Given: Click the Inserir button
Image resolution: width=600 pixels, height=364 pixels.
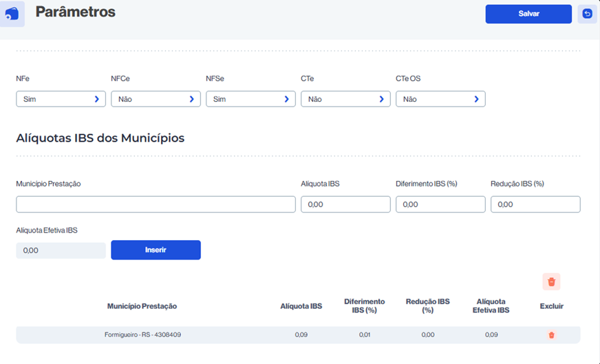Looking at the screenshot, I should [x=156, y=250].
